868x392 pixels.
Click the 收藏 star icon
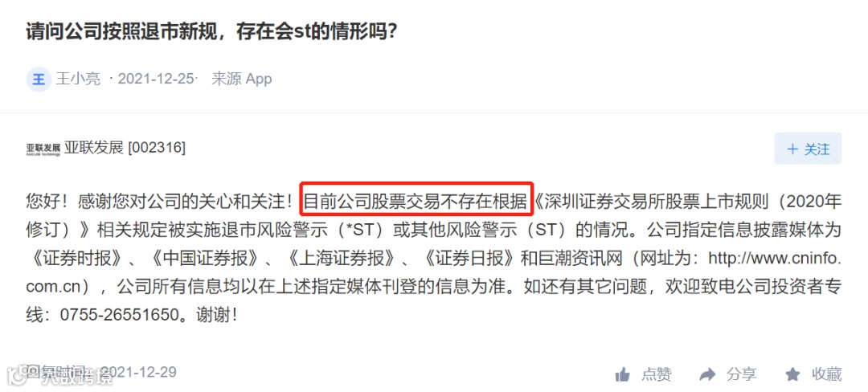point(792,375)
